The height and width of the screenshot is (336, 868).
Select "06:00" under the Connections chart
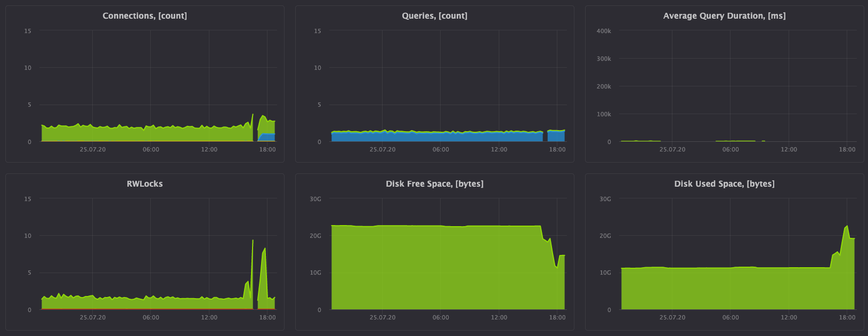151,149
